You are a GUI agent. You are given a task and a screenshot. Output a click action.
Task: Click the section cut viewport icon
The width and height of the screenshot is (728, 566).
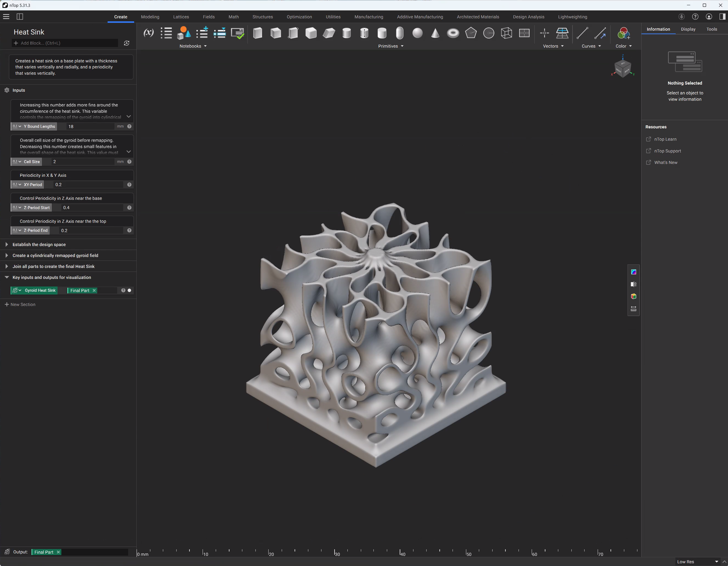click(633, 284)
